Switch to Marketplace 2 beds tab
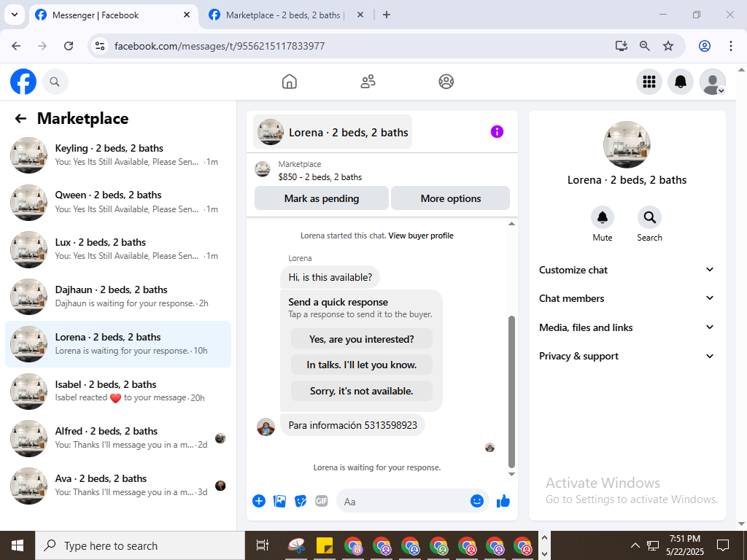This screenshot has width=747, height=560. click(x=286, y=15)
